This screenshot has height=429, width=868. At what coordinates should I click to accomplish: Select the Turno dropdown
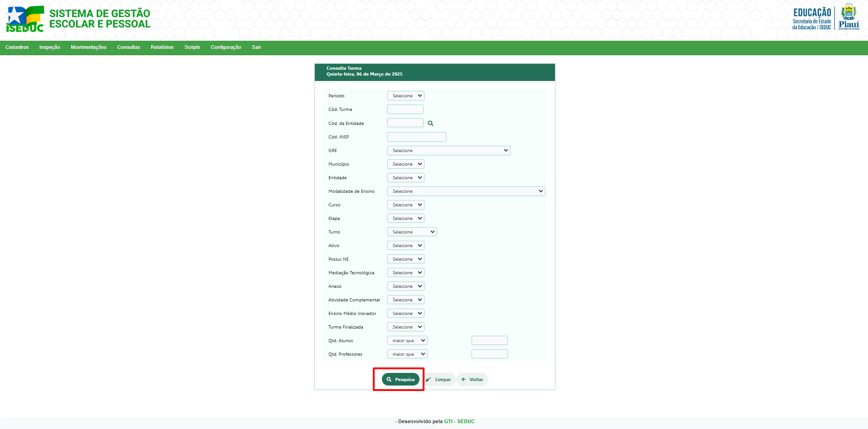click(412, 232)
